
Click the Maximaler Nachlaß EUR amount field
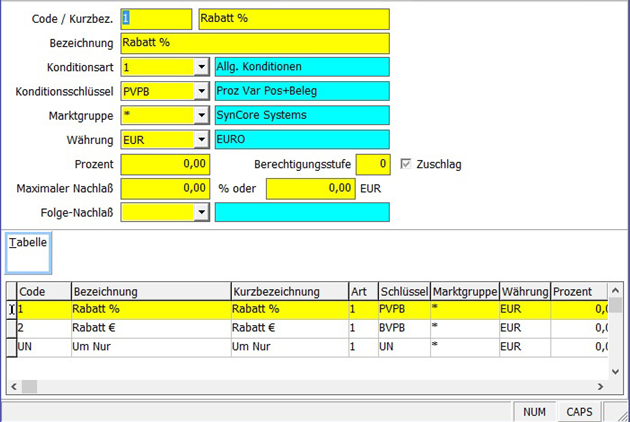tap(310, 188)
